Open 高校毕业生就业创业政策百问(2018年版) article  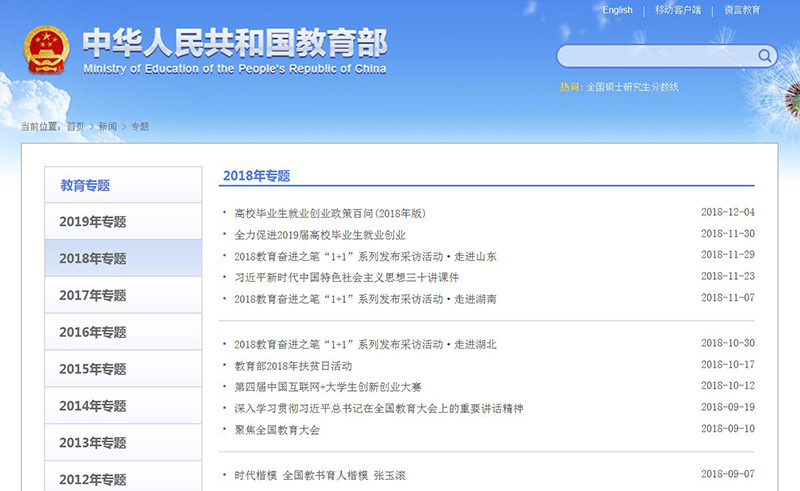(330, 213)
